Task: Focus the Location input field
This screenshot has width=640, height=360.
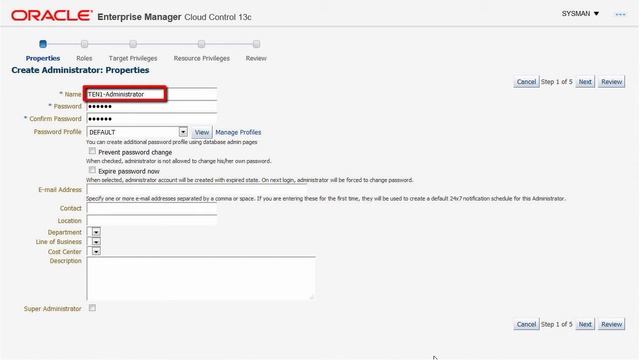Action: 151,220
